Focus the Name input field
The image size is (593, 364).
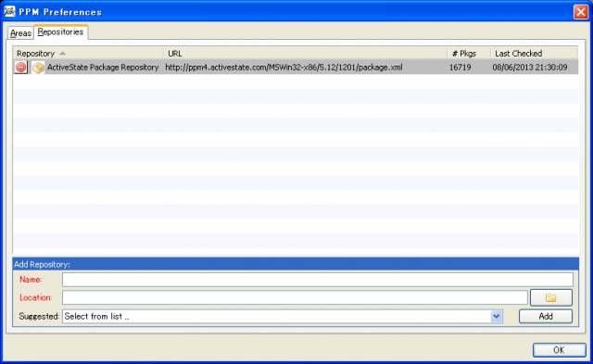[x=318, y=280]
